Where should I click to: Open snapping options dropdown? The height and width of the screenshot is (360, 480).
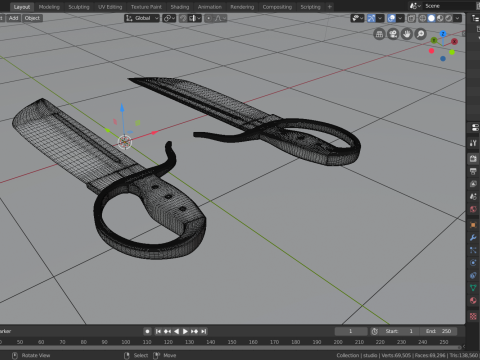[195, 18]
